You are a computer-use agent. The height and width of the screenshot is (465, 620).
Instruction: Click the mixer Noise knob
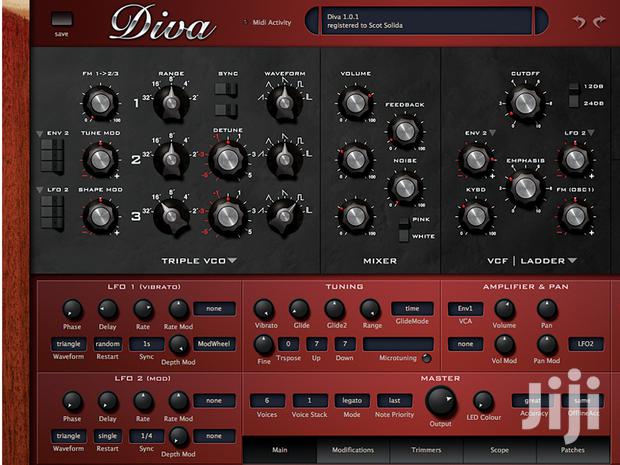click(405, 187)
